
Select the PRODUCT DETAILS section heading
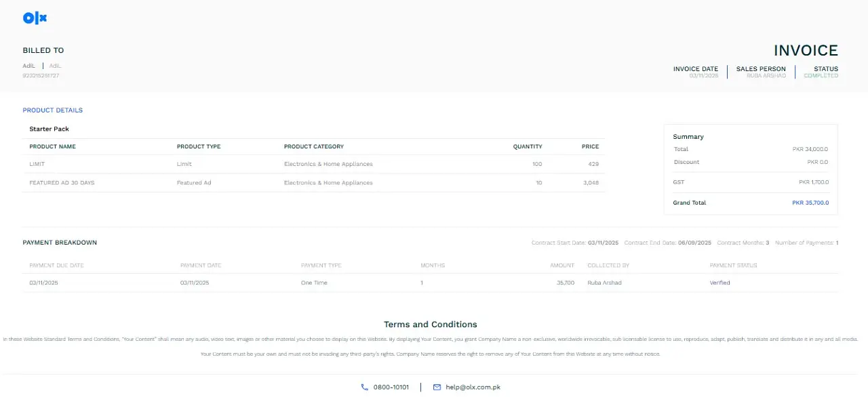[x=52, y=110]
